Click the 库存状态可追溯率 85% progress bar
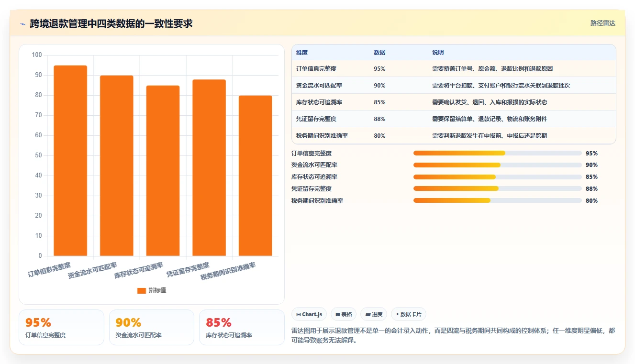Screen dimensions: 635x364 498,177
